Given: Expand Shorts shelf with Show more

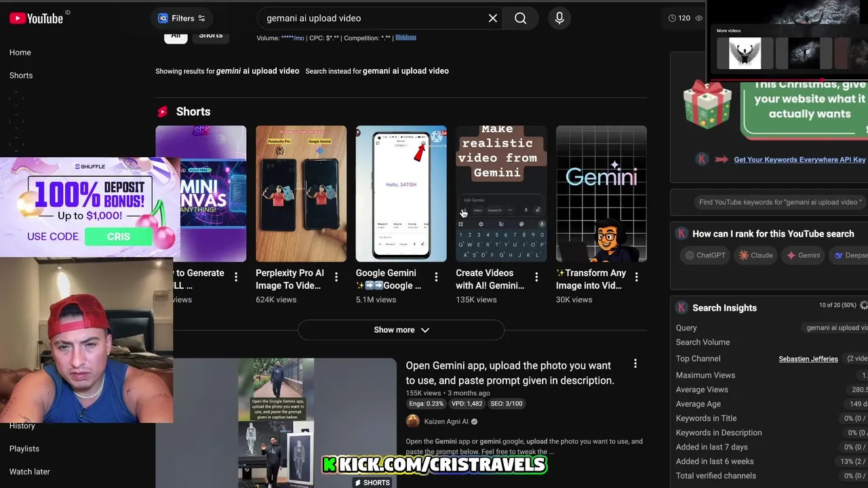Looking at the screenshot, I should (x=401, y=330).
